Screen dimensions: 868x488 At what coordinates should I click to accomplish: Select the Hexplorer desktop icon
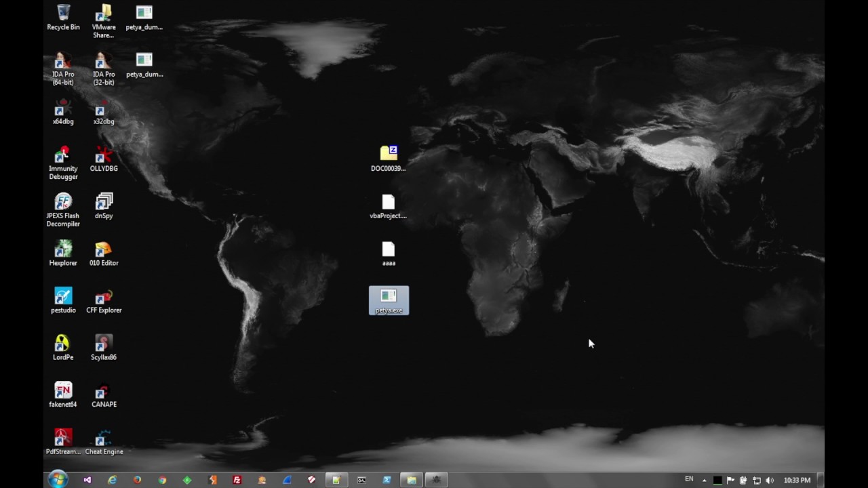tap(63, 253)
